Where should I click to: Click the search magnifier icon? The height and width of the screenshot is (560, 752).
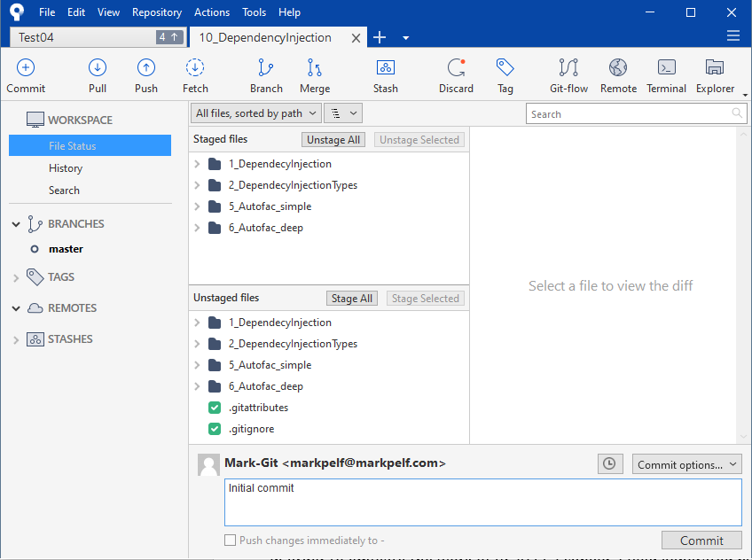pos(737,113)
